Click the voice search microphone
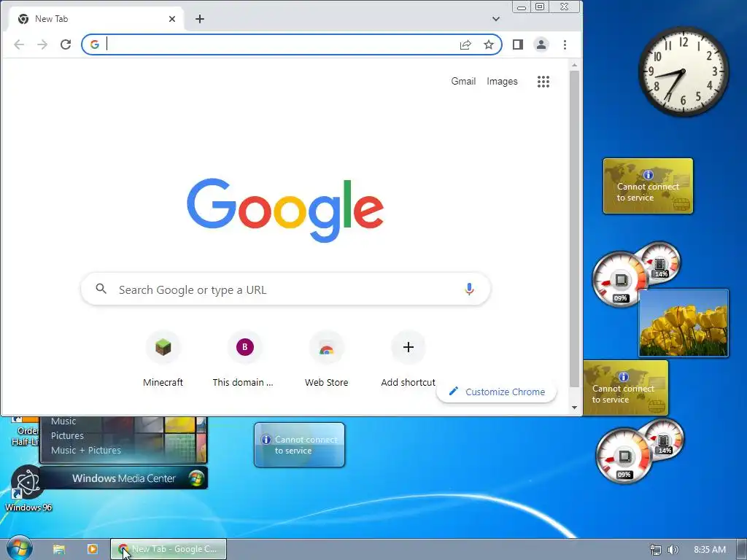 (x=469, y=289)
